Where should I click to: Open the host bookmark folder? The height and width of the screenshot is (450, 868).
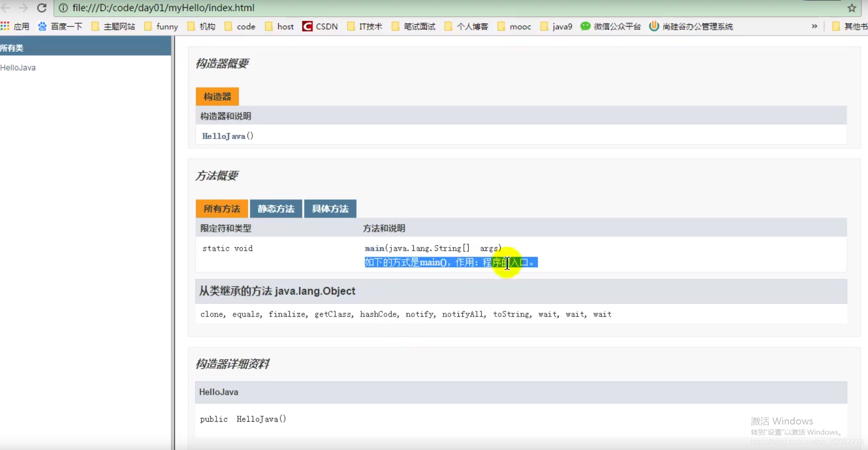point(280,26)
